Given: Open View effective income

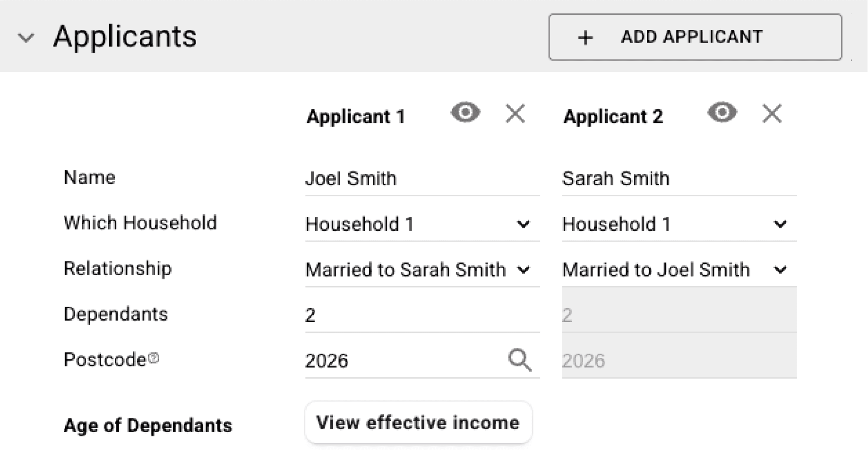Looking at the screenshot, I should point(418,423).
